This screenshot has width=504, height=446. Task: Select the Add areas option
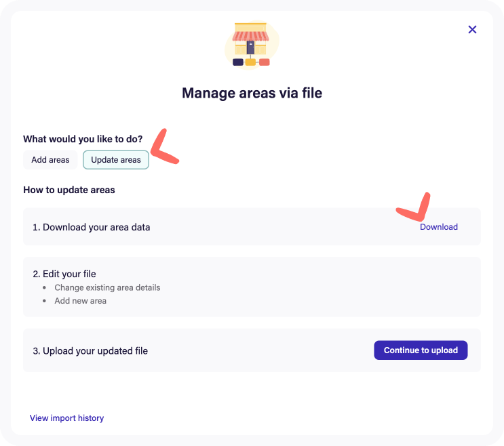pos(50,159)
